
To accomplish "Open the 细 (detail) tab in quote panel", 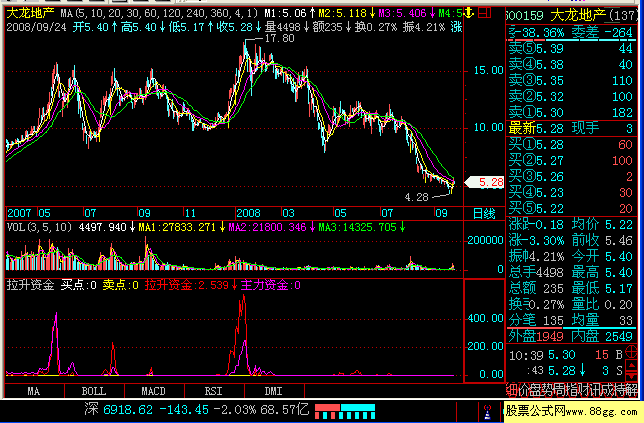I will click(512, 390).
